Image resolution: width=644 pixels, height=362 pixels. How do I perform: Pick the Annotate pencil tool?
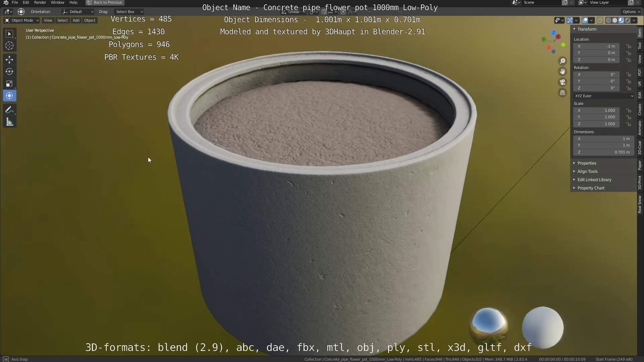9,110
